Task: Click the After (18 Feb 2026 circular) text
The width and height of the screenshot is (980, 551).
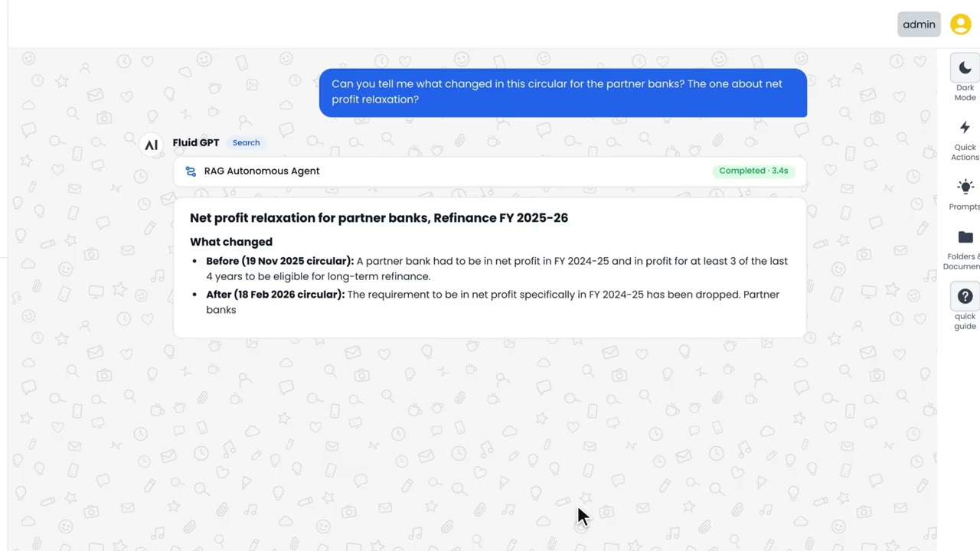Action: click(x=276, y=295)
